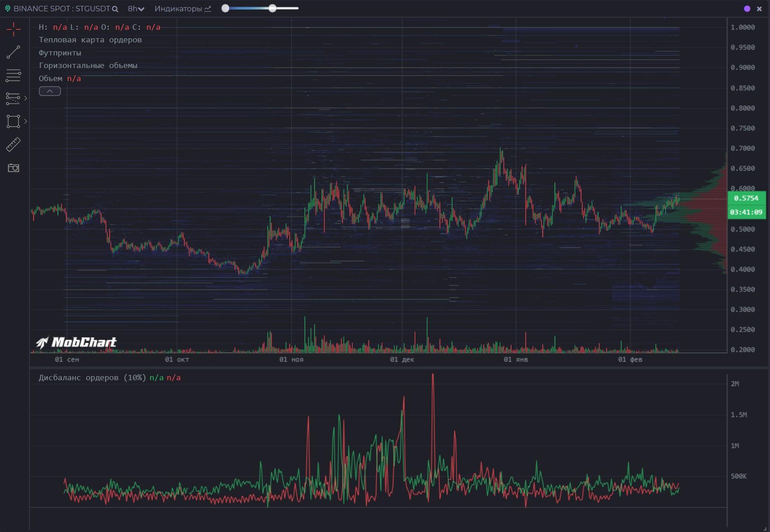Click the 01 дек date label on the time axis
Image resolution: width=770 pixels, height=532 pixels.
pyautogui.click(x=402, y=359)
